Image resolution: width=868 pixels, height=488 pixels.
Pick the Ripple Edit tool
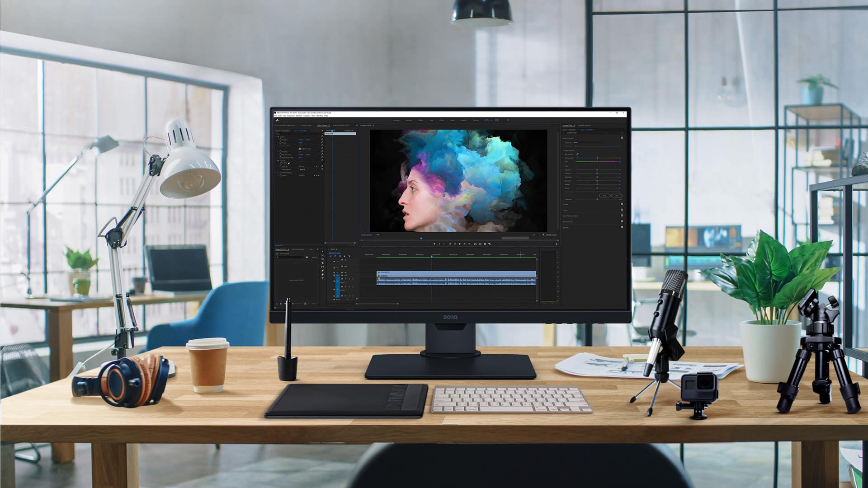(x=323, y=259)
